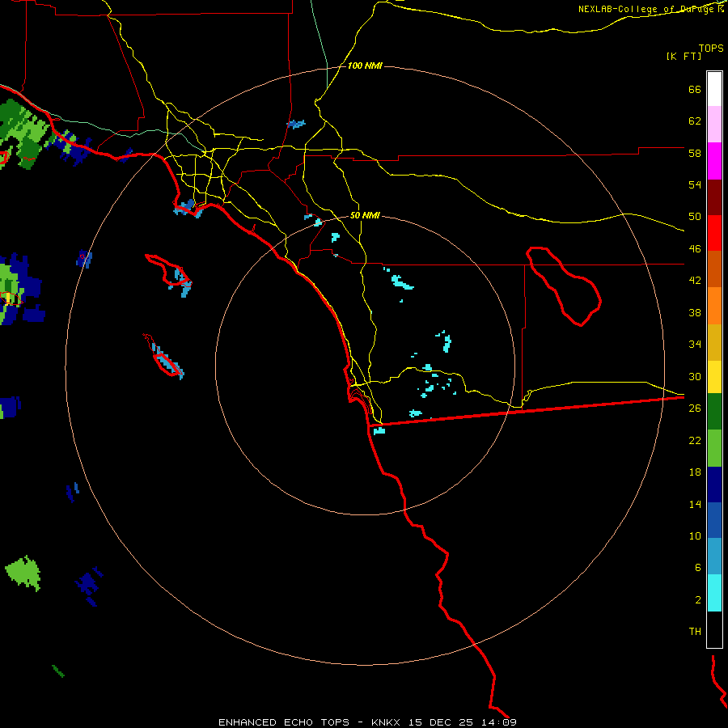Image resolution: width=728 pixels, height=728 pixels.
Task: Click the legend value 50
Action: pyautogui.click(x=695, y=217)
